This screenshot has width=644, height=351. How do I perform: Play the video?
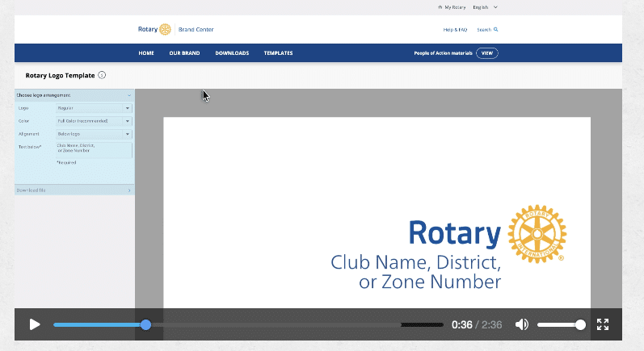pos(35,324)
